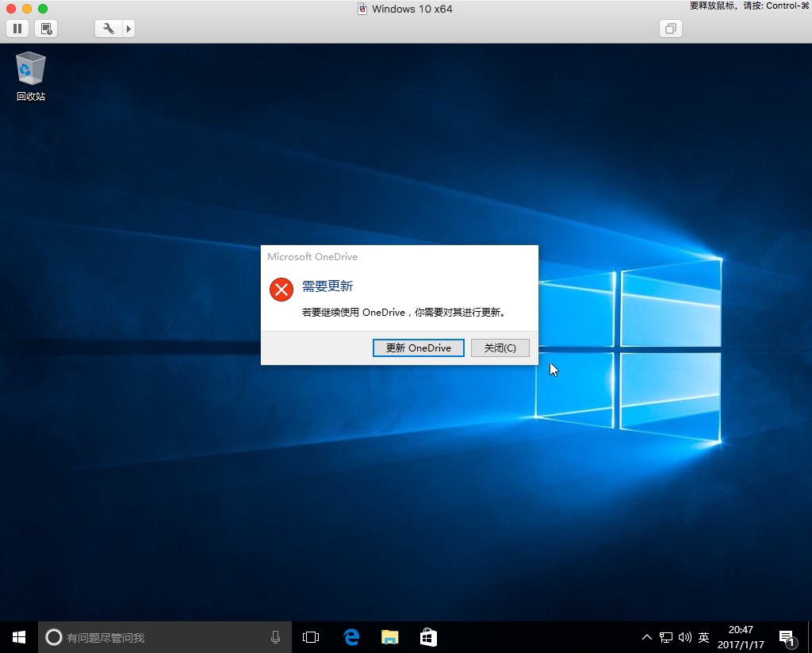Click the green full-screen window button
The width and height of the screenshot is (812, 653).
[x=43, y=8]
